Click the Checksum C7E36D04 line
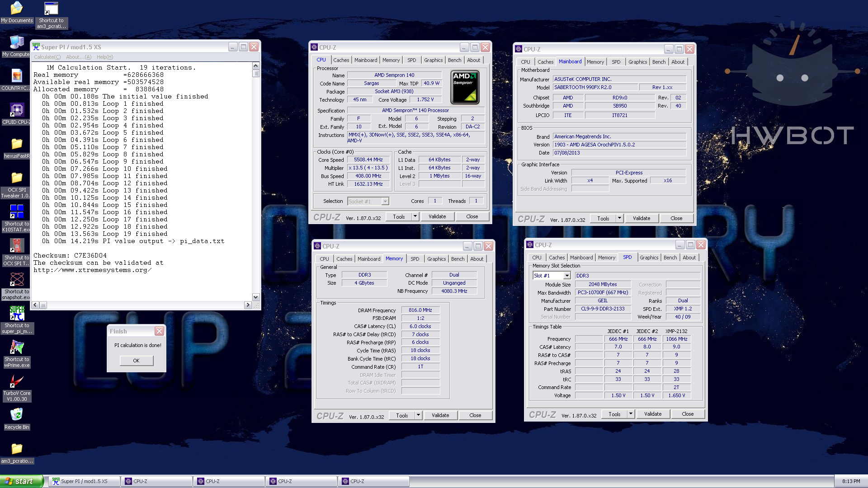Screen dimensions: 868x488 point(70,255)
